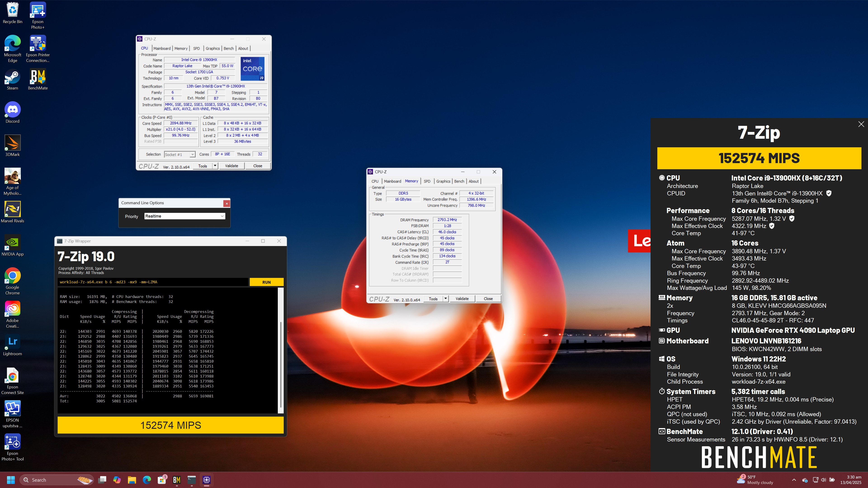Click the Core Speed value 2094.88 MHz
868x488 pixels.
tap(181, 123)
